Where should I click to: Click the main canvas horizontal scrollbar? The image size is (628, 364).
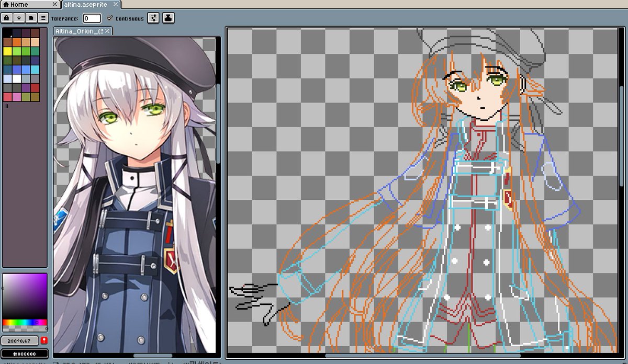coord(423,356)
